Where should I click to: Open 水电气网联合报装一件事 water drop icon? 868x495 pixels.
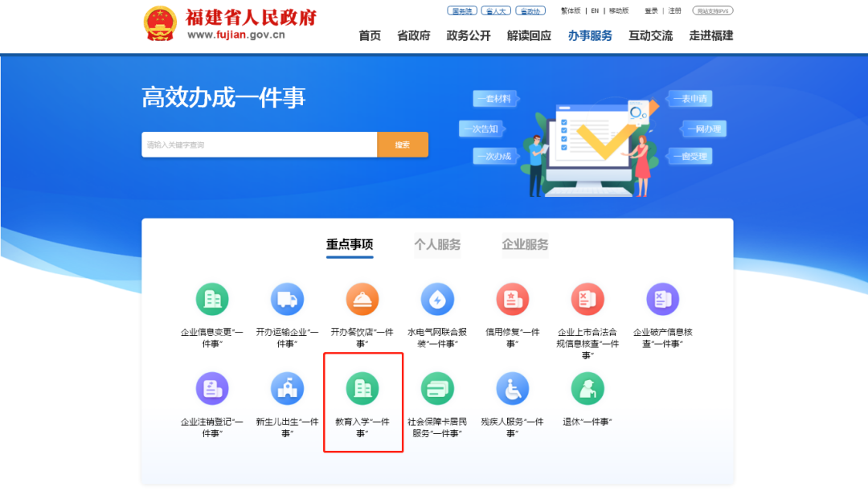[x=438, y=299]
